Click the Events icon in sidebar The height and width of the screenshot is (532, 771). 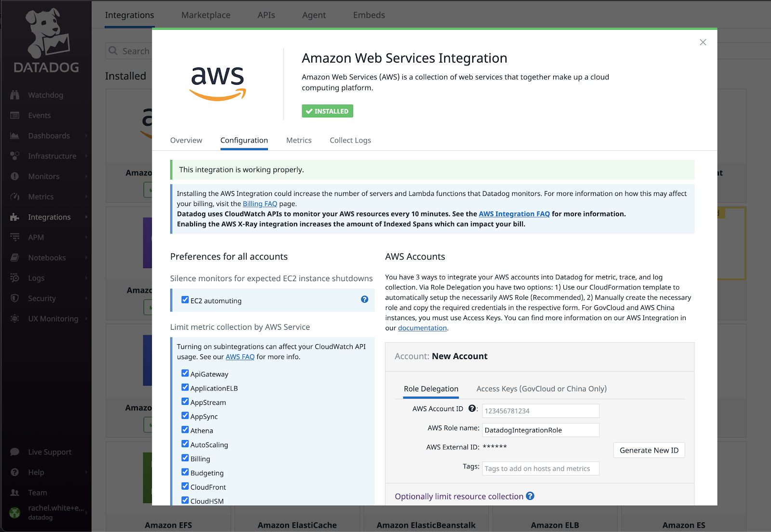(15, 116)
